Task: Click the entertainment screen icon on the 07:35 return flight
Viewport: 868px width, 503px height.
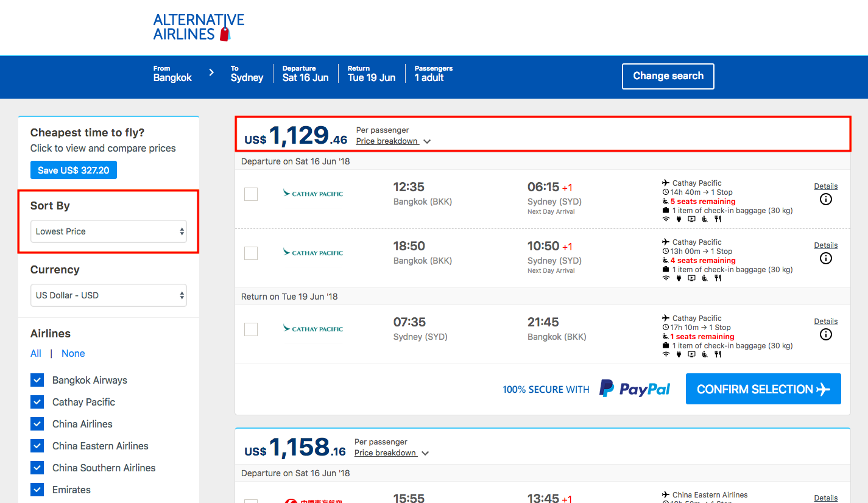Action: pyautogui.click(x=691, y=354)
